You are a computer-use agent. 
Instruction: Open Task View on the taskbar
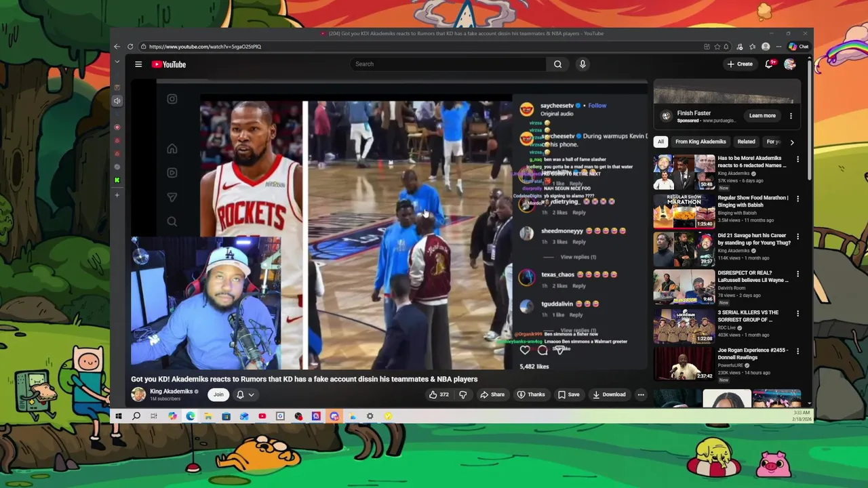click(x=154, y=416)
